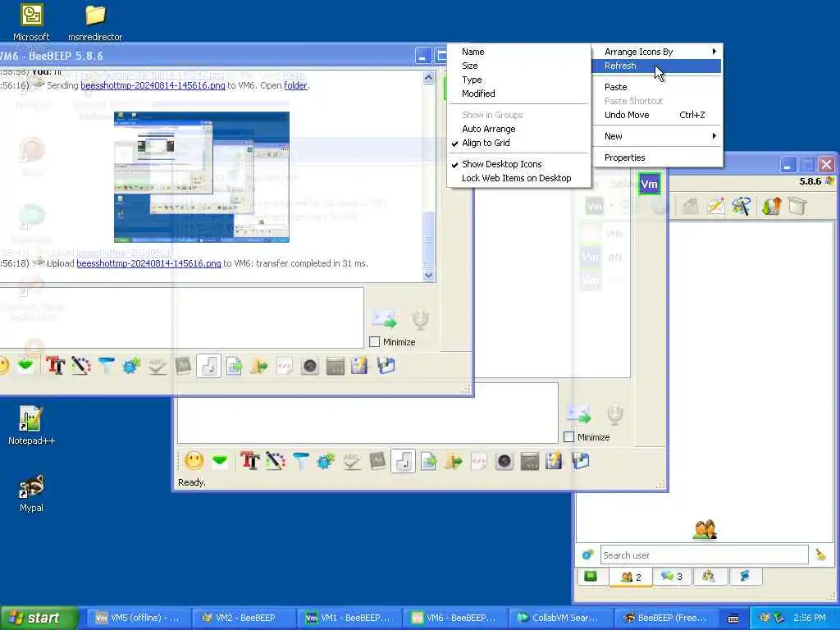Click Refresh in the desktop context menu
Viewport: 840px width, 630px height.
(x=658, y=66)
